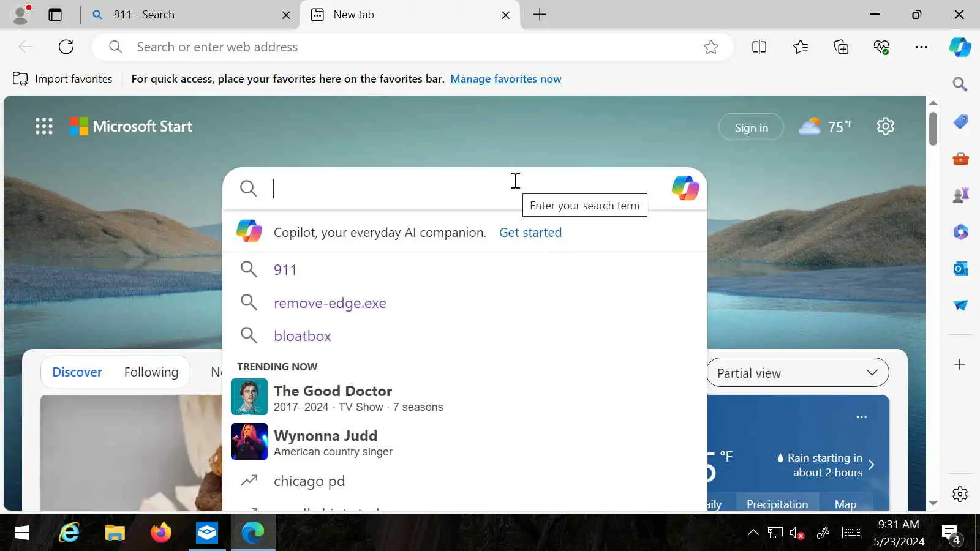Open the 'Wynonna Judd' trending result
This screenshot has height=551, width=980.
pos(465,441)
